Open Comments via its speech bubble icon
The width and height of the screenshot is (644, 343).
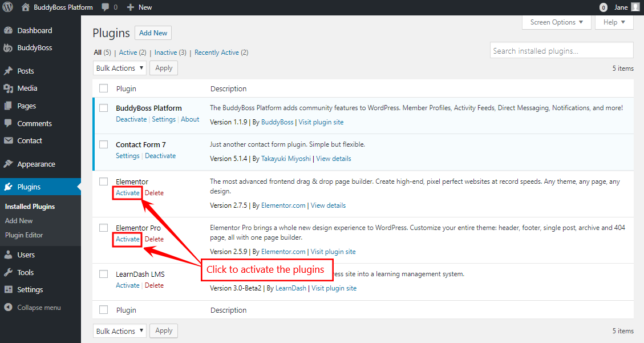click(x=10, y=123)
